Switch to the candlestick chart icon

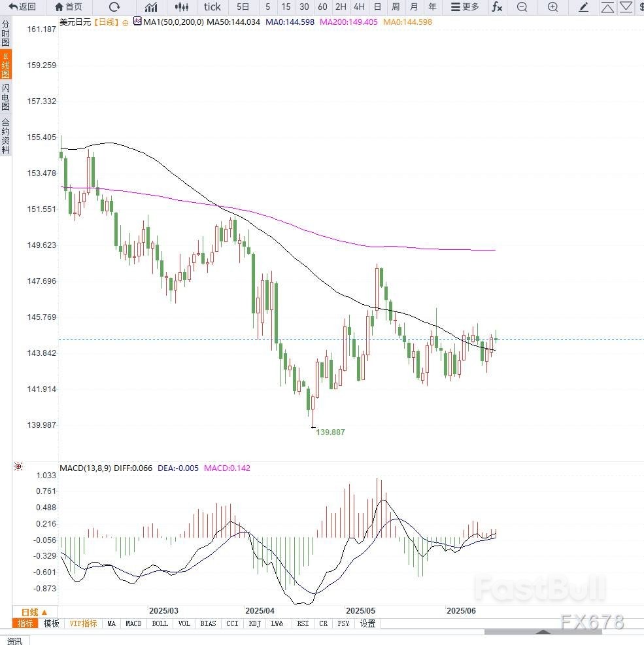coord(182,7)
